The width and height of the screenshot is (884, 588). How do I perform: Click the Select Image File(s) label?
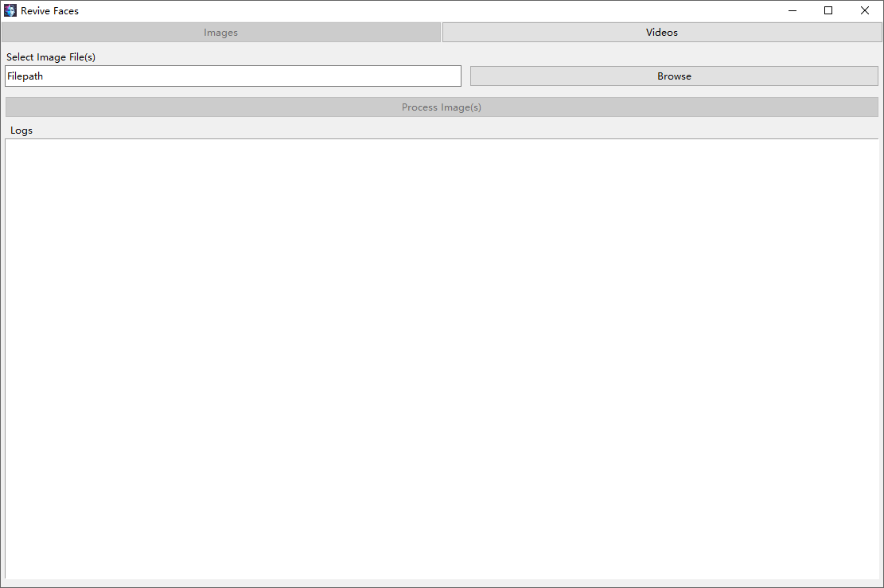[x=51, y=57]
